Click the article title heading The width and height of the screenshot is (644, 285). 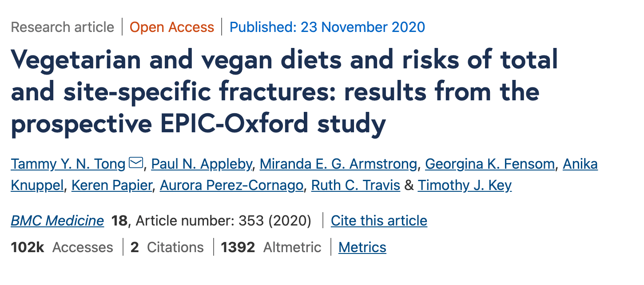click(x=284, y=91)
